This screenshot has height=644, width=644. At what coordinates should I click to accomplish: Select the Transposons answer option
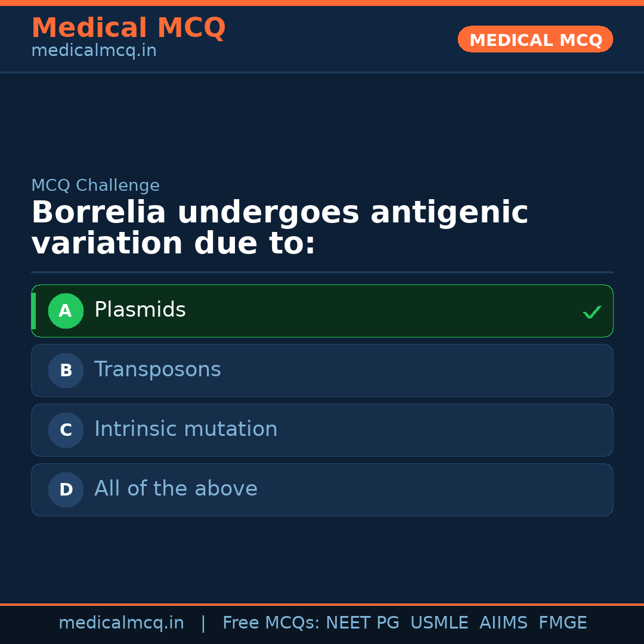pos(157,370)
